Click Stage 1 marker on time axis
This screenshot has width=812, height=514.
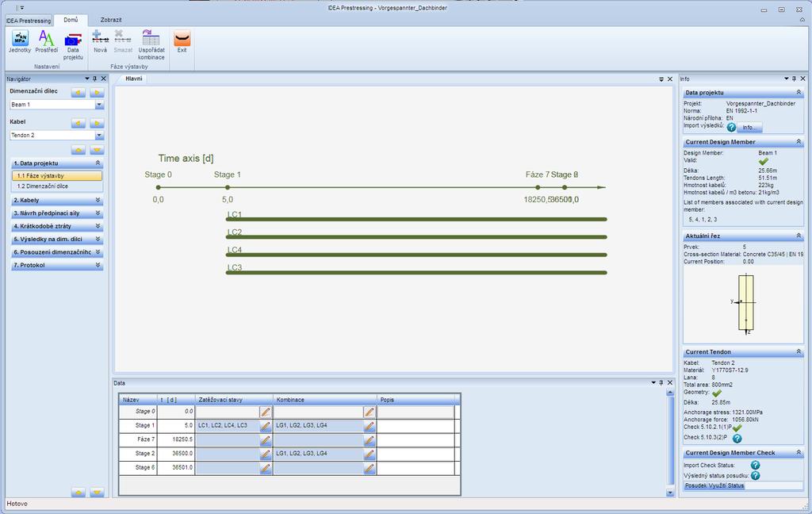228,187
